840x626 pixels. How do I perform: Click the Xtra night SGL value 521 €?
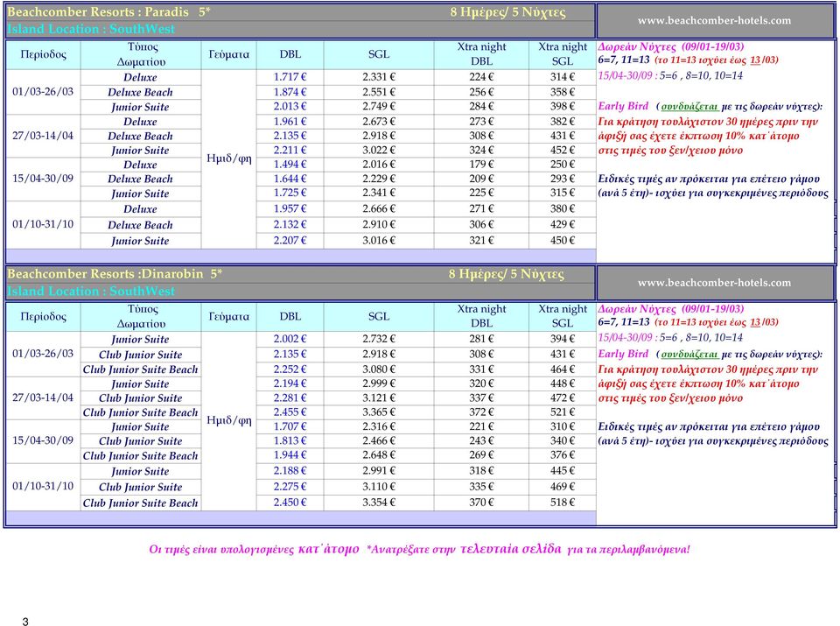coord(562,412)
